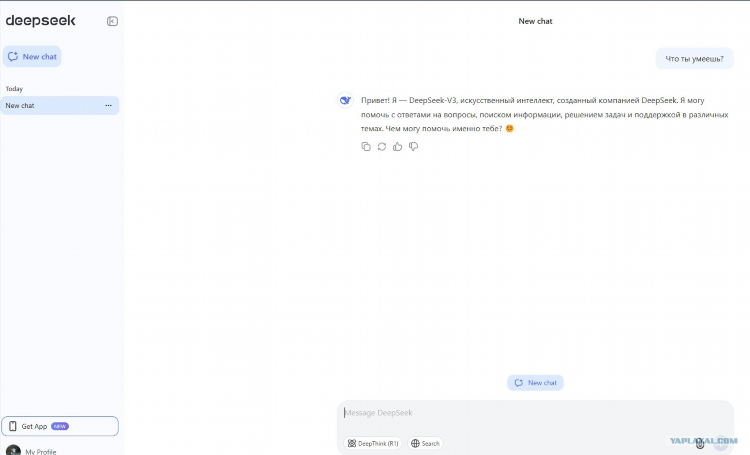Toggle the web Search option
Image resolution: width=750 pixels, height=455 pixels.
point(425,444)
